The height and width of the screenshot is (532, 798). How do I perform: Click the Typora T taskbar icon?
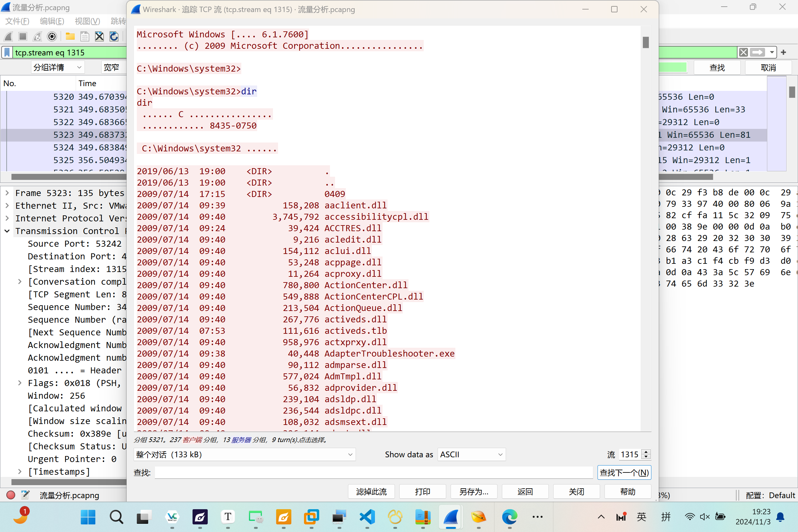click(228, 517)
